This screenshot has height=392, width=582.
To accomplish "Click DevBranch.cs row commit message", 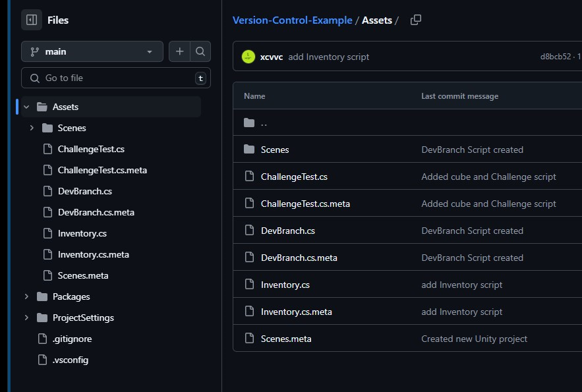I will pos(472,231).
